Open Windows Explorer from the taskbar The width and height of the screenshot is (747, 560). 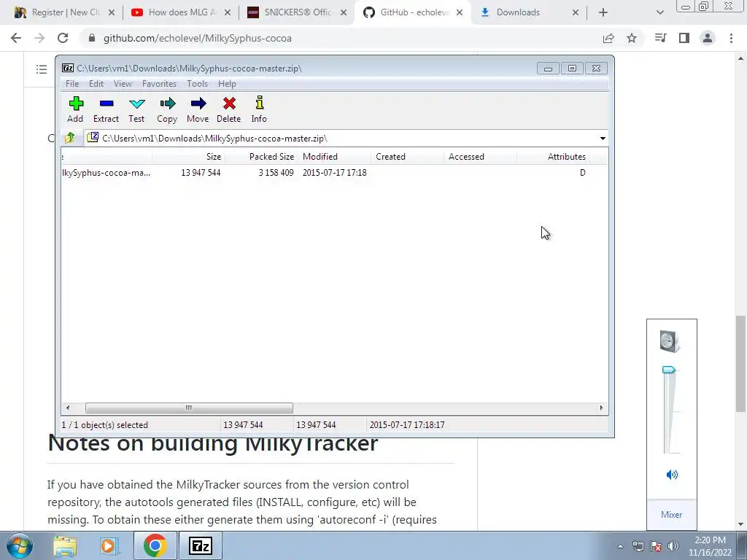click(x=65, y=545)
